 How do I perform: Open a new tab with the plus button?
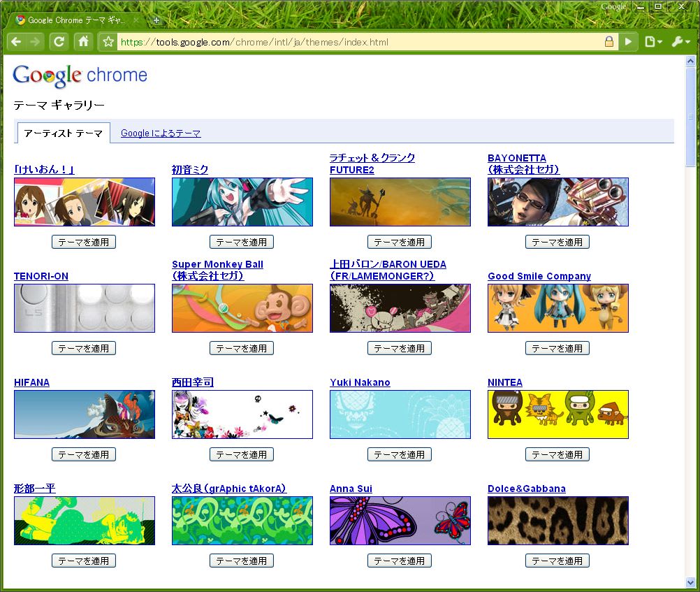pos(156,20)
